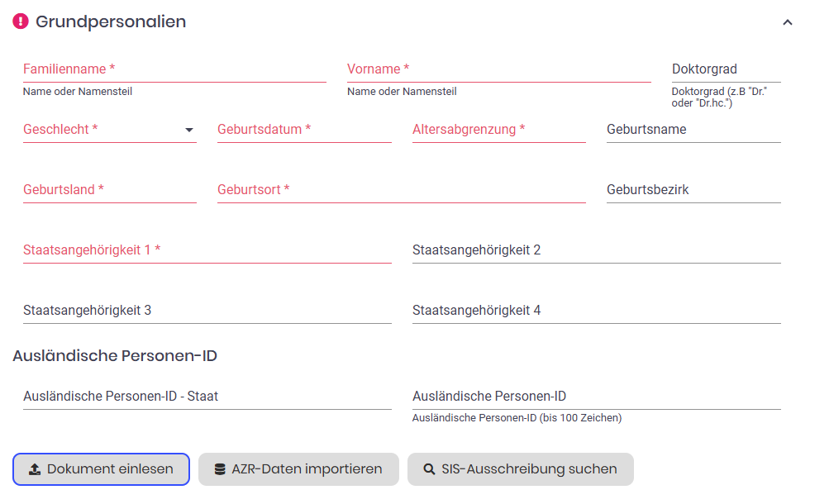Click the Geburtsbezirk field
The image size is (829, 504).
[x=693, y=190]
